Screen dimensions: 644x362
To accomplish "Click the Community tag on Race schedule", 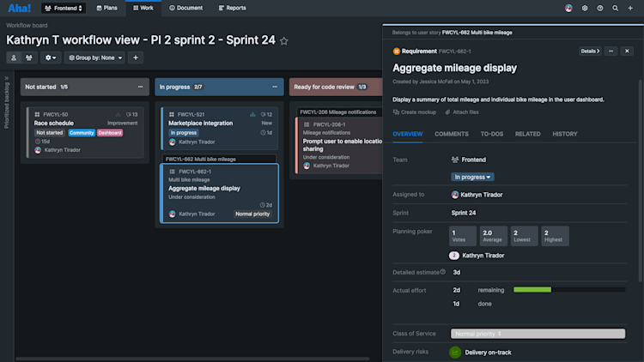I will 82,133.
